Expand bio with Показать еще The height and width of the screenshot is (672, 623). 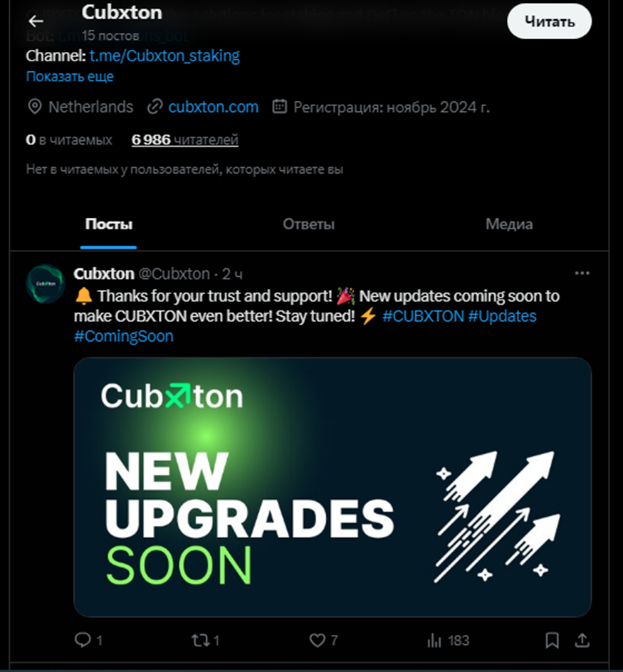coord(70,76)
